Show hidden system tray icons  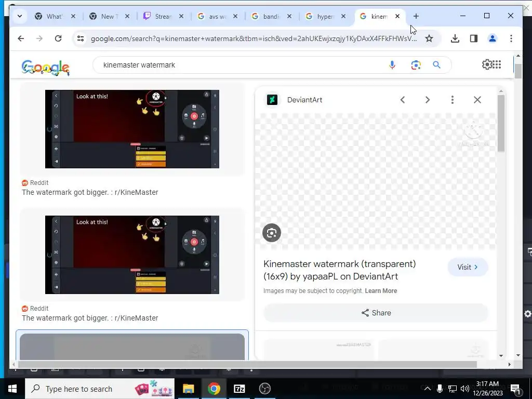[428, 389]
